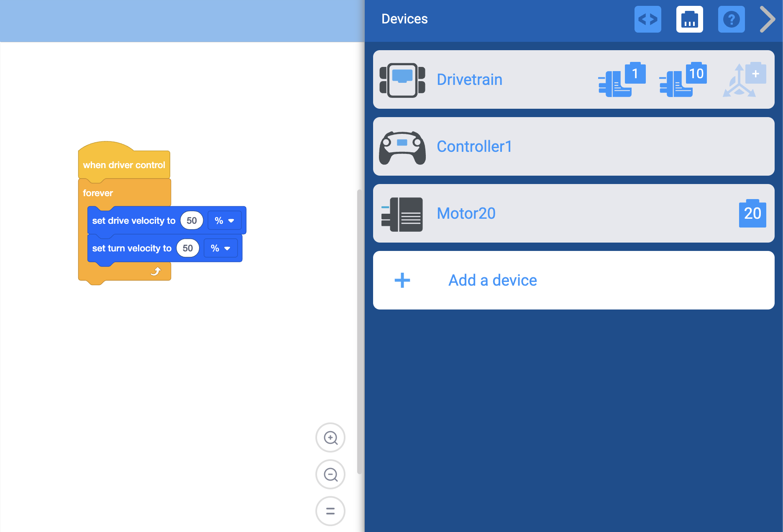The width and height of the screenshot is (783, 532).
Task: Edit the turn velocity value 50
Action: pos(188,248)
